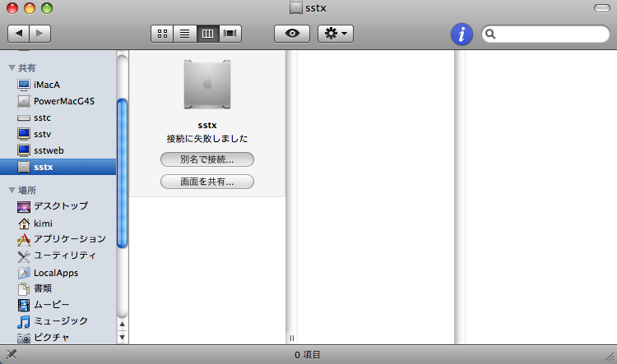Click the 画面を共有... button
617x364 pixels.
[206, 182]
